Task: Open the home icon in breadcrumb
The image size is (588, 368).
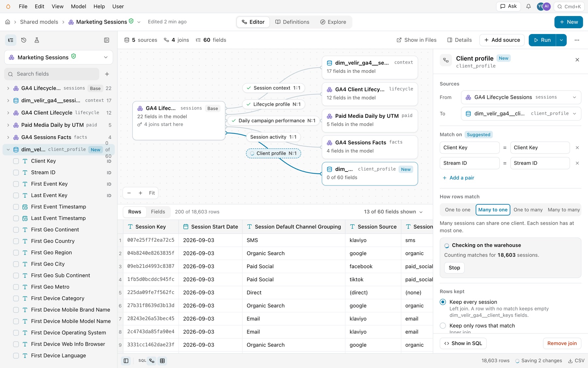Action: [8, 22]
